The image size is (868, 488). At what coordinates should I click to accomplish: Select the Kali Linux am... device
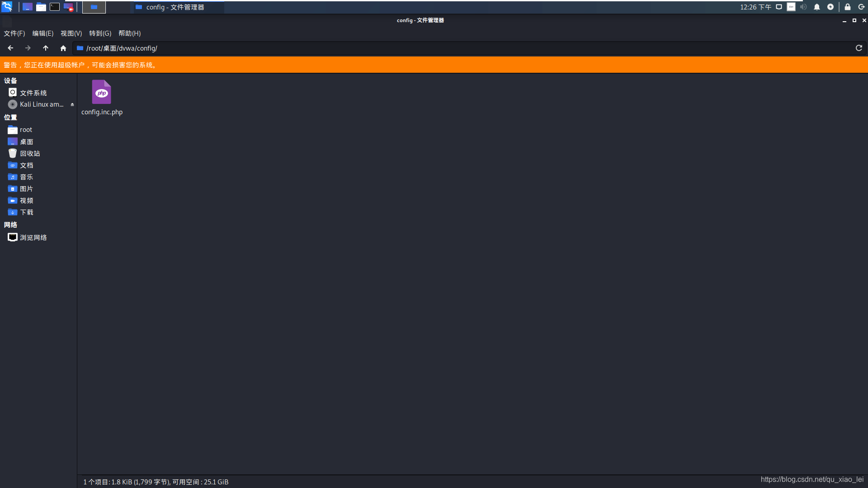pos(36,104)
